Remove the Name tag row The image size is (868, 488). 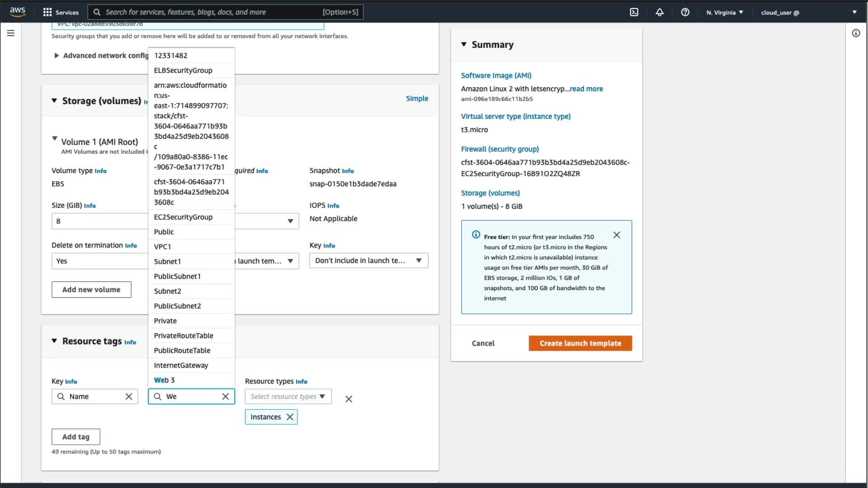click(x=349, y=399)
